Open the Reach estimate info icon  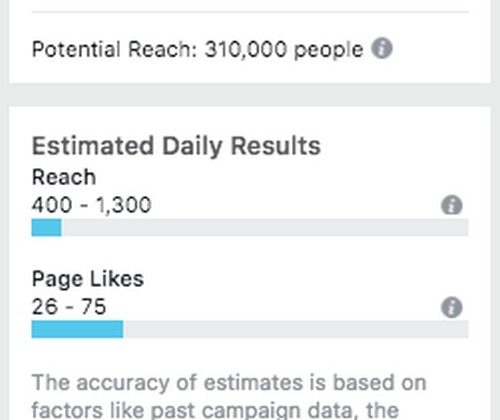(x=452, y=205)
